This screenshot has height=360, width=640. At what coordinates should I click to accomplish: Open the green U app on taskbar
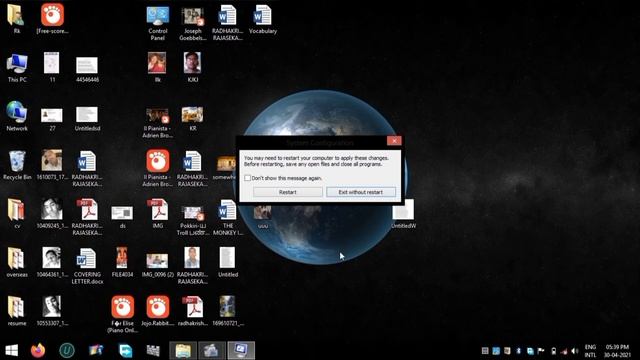[x=67, y=350]
